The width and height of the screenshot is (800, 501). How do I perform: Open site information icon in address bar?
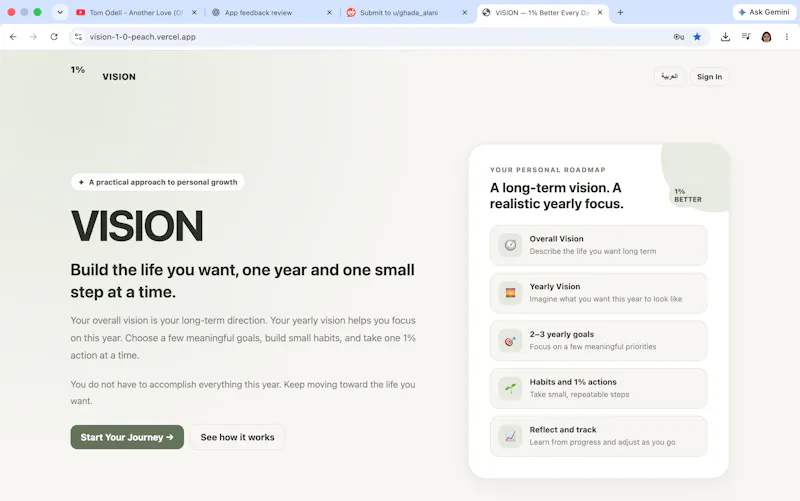pyautogui.click(x=78, y=37)
